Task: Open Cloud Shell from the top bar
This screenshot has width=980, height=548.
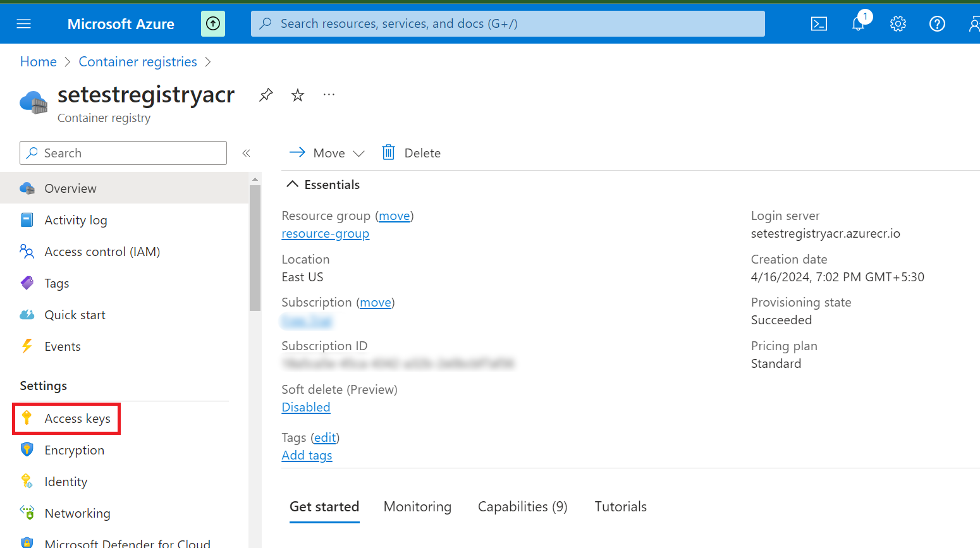Action: tap(819, 24)
